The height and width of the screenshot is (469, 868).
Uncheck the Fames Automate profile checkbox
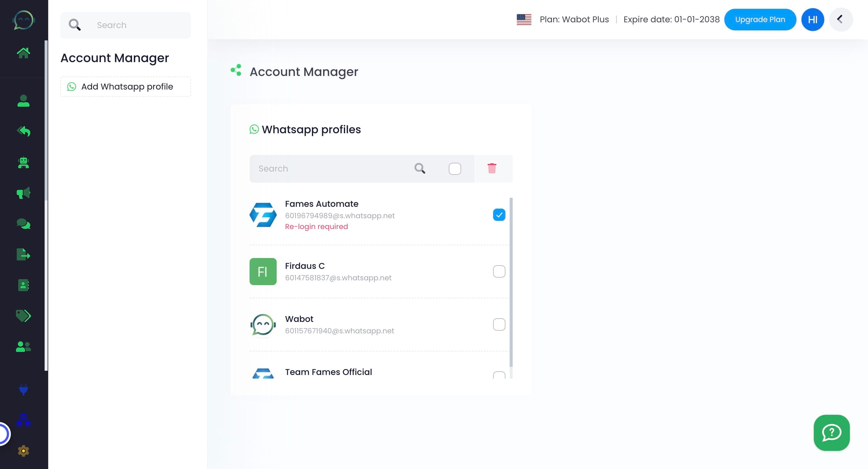[x=499, y=215]
